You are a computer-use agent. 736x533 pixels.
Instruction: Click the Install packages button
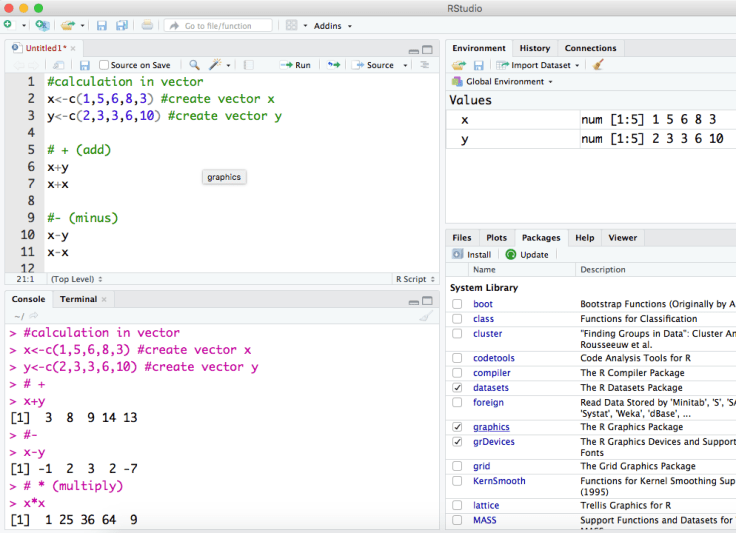click(x=472, y=255)
